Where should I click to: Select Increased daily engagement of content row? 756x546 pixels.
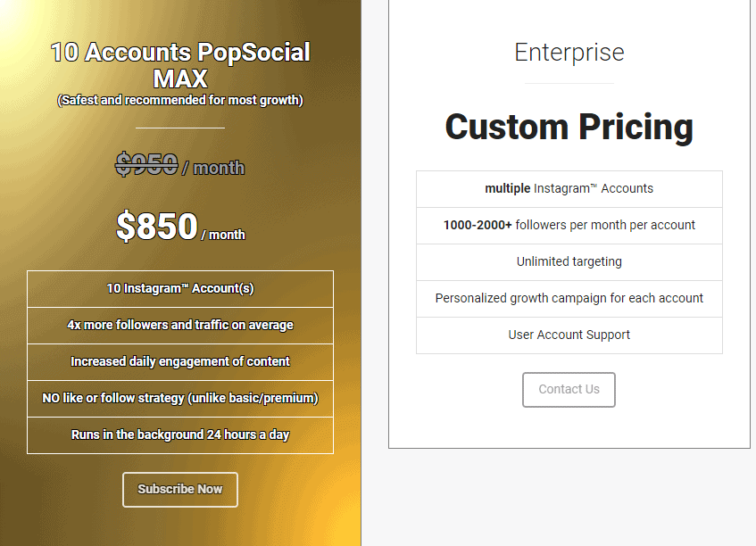(180, 362)
